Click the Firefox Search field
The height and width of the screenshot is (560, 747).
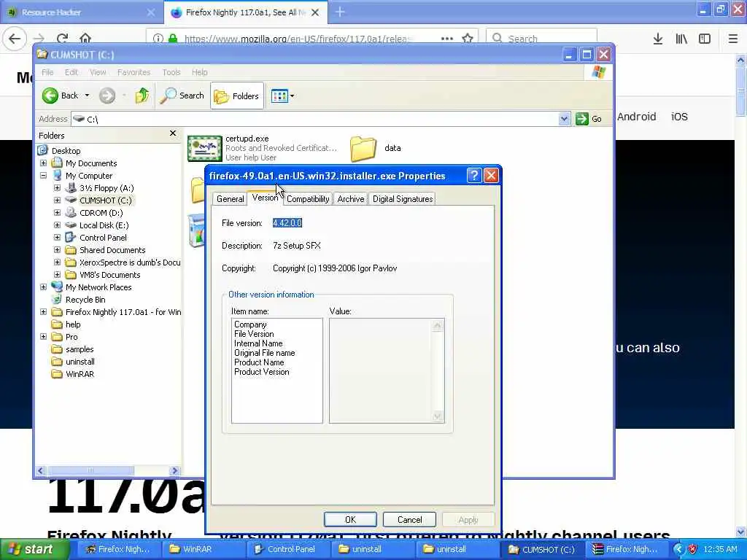541,38
